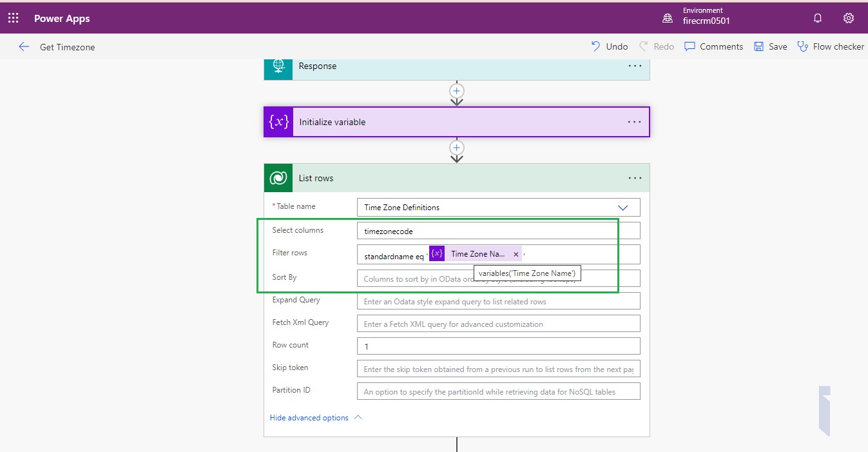Click the List rows Dataverse connector icon

point(278,178)
